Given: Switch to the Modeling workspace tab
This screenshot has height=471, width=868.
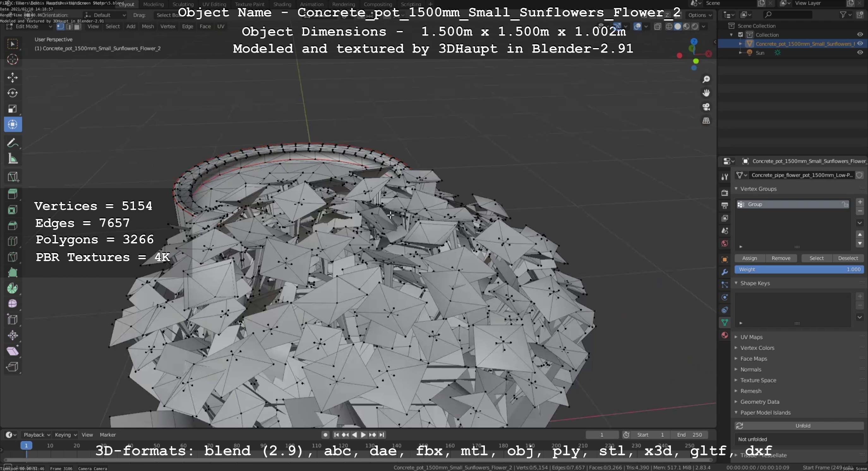Looking at the screenshot, I should pyautogui.click(x=153, y=4).
